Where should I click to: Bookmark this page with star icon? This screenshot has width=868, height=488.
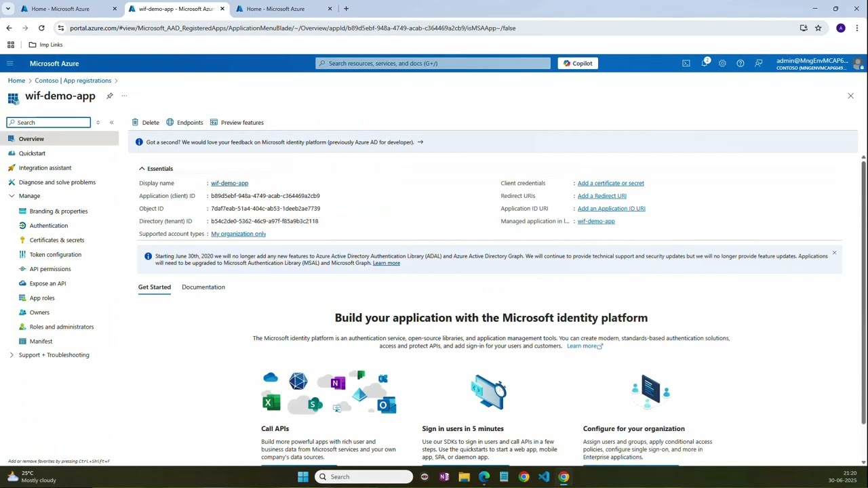click(818, 28)
